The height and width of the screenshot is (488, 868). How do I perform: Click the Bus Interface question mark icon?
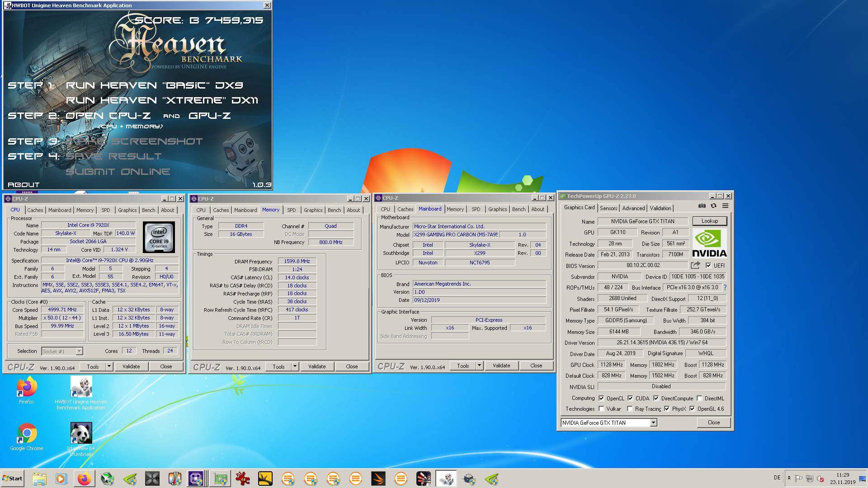coord(725,287)
